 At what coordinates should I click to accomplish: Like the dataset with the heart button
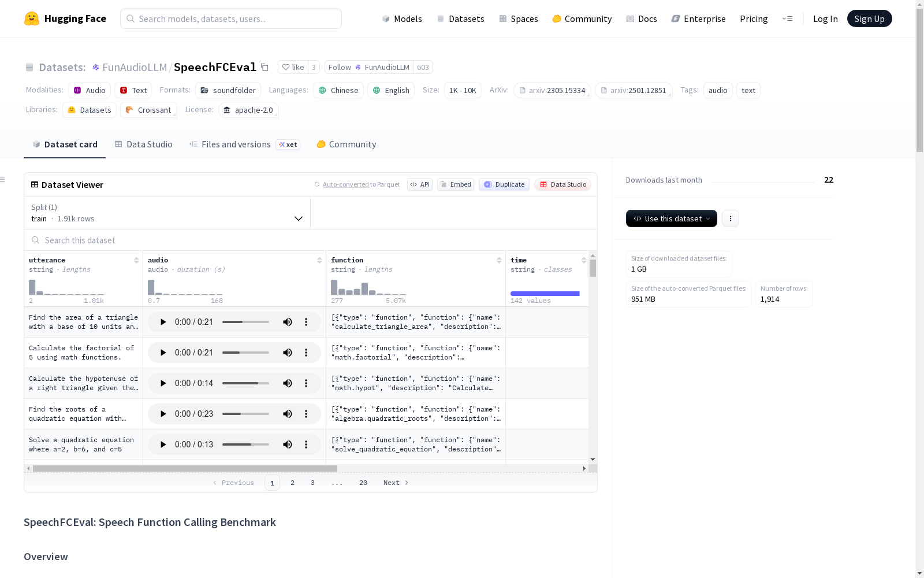point(293,67)
